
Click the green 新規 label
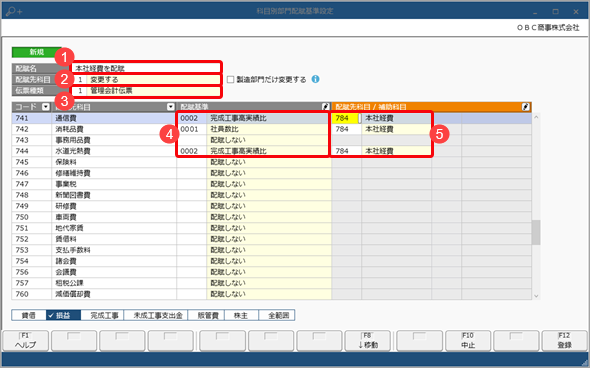pos(36,52)
